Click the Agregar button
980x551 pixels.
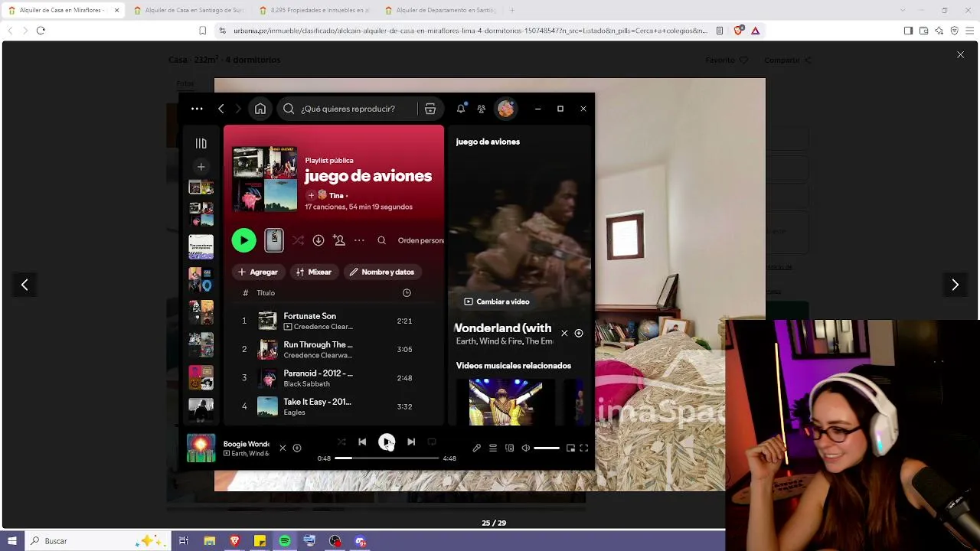(x=258, y=272)
